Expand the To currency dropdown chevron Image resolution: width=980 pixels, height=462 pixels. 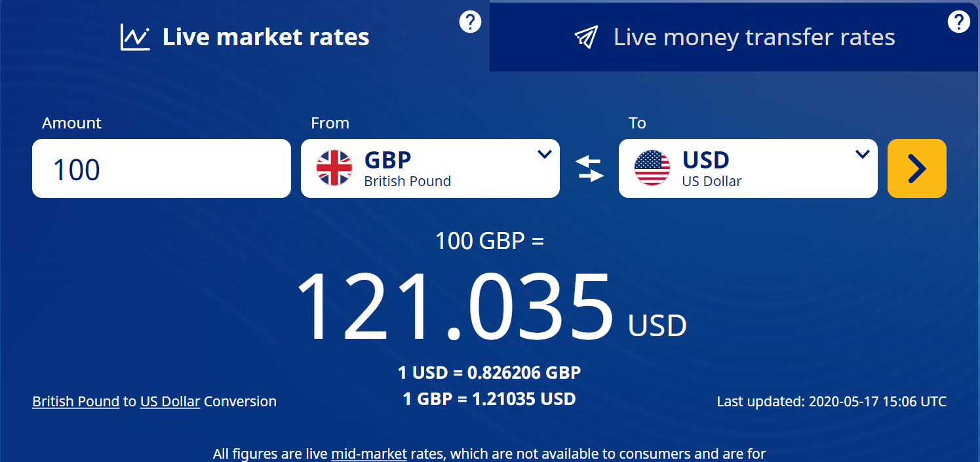[x=862, y=155]
